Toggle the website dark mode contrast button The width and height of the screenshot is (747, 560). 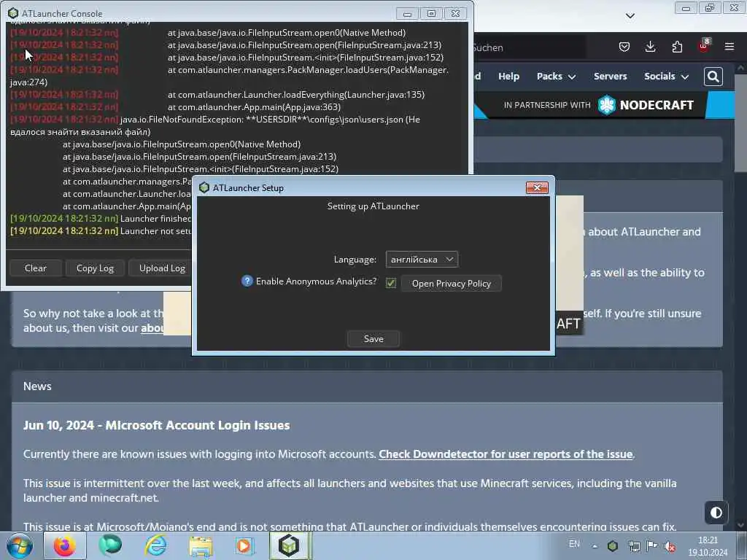click(x=716, y=513)
